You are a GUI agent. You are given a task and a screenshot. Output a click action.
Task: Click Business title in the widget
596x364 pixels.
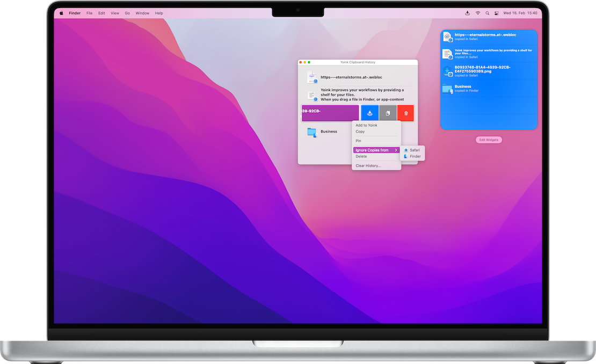pyautogui.click(x=463, y=86)
